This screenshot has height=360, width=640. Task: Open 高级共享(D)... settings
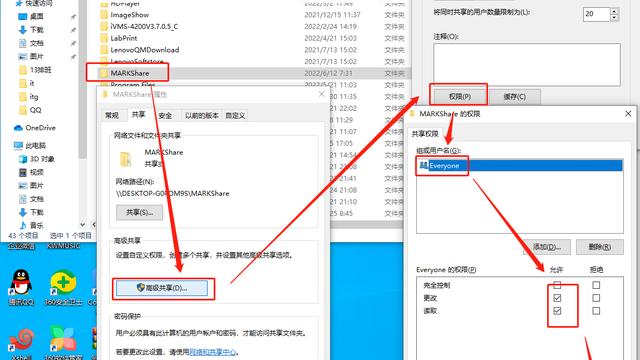(162, 288)
